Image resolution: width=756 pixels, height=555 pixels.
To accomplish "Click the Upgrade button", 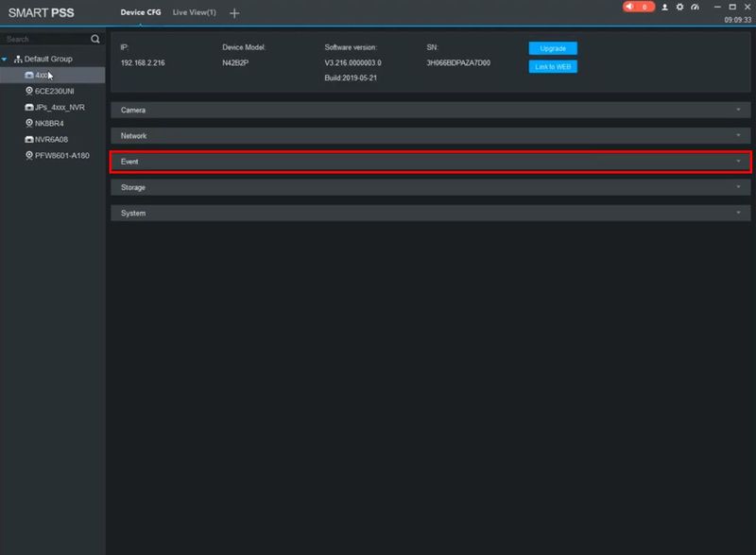I will [x=553, y=48].
